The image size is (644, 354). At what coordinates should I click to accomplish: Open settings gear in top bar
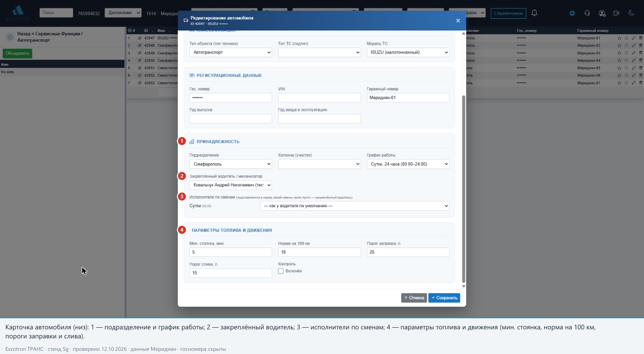click(572, 13)
